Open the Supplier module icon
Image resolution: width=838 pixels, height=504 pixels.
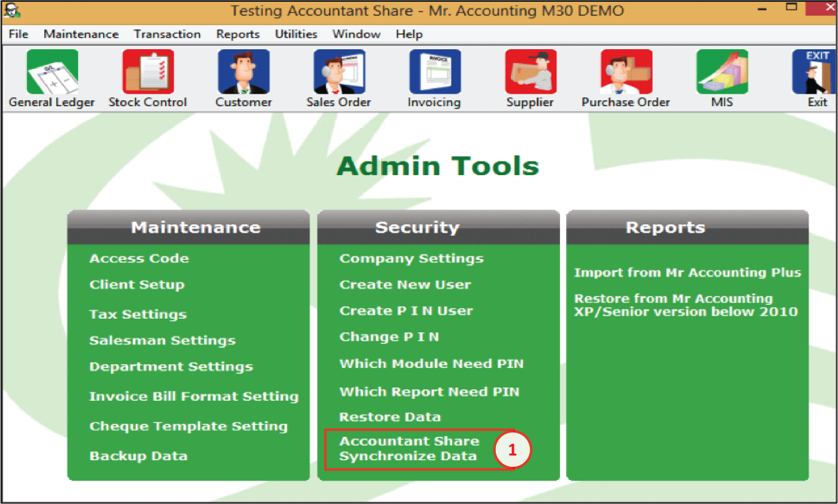click(531, 72)
